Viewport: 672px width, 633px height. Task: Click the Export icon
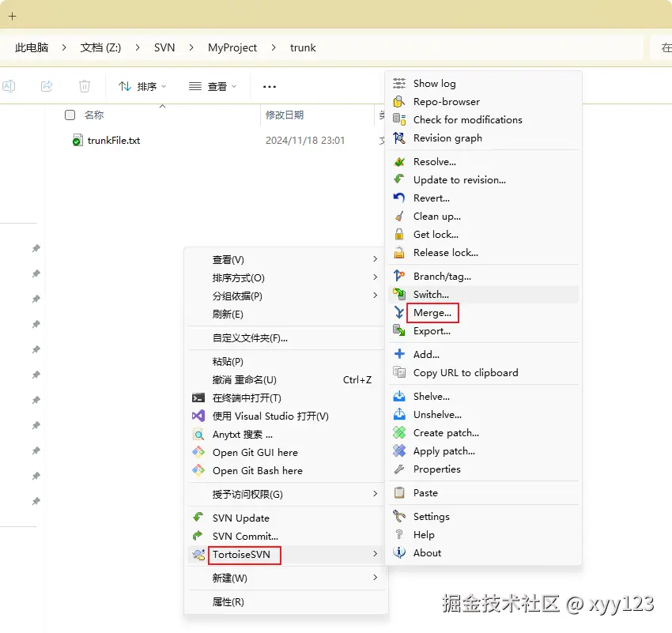point(399,330)
